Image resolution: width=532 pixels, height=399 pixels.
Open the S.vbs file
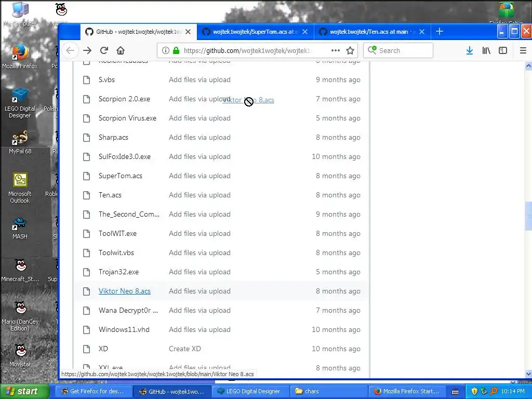[107, 79]
